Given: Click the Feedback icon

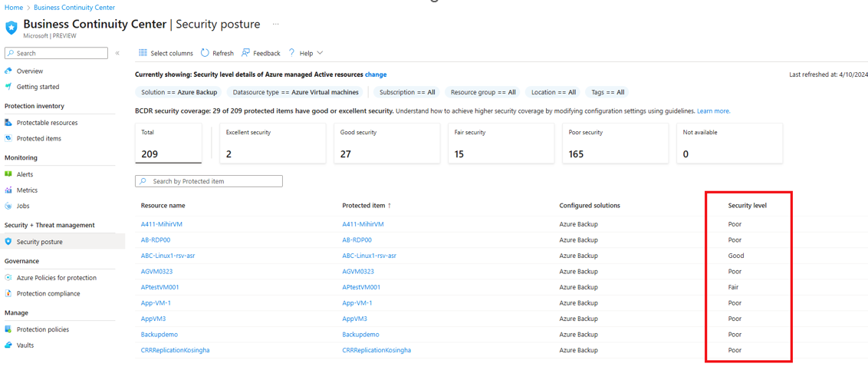Looking at the screenshot, I should pyautogui.click(x=245, y=53).
